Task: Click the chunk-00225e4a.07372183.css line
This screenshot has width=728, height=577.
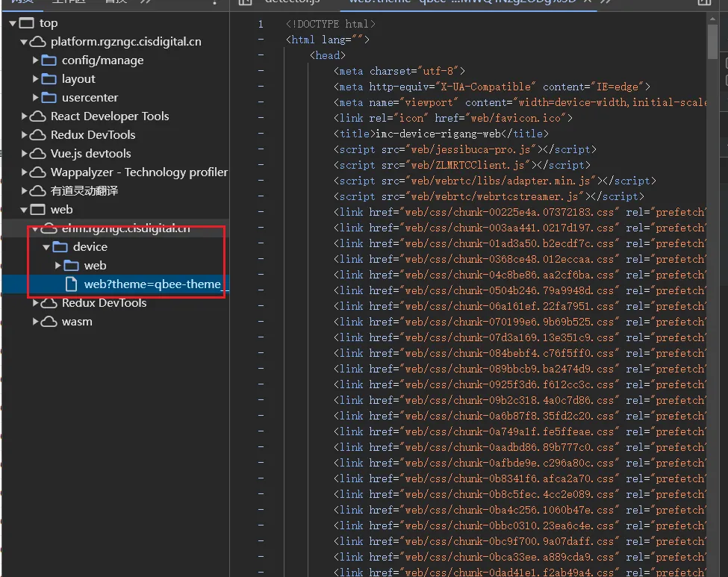Action: click(520, 212)
